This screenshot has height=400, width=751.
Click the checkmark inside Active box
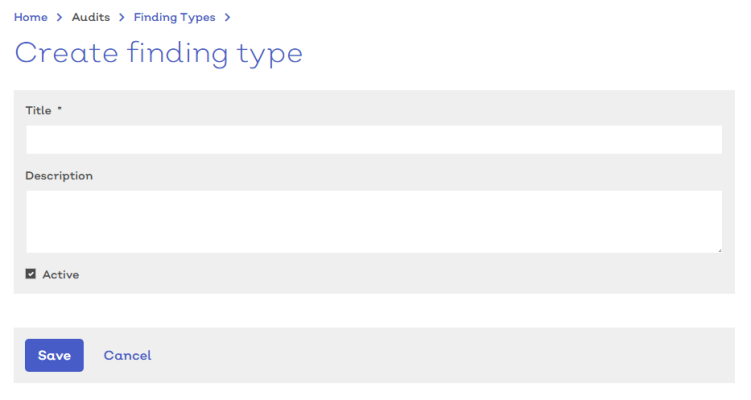pos(31,274)
